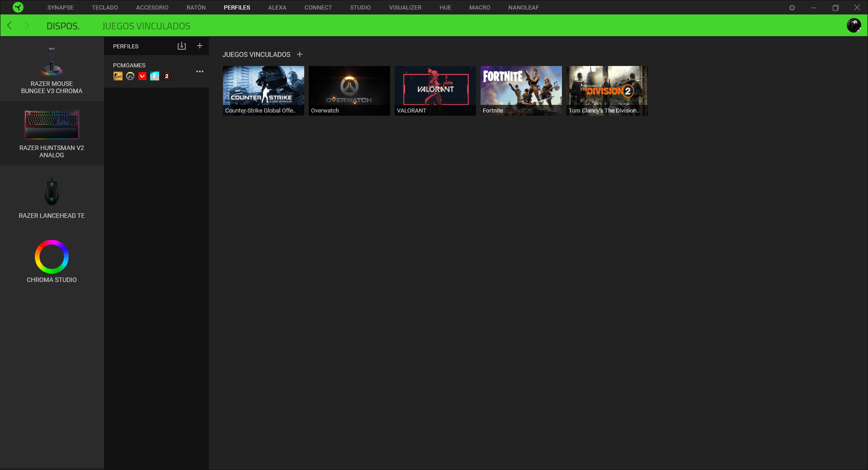
Task: Import a profile using the import icon
Action: tap(182, 46)
